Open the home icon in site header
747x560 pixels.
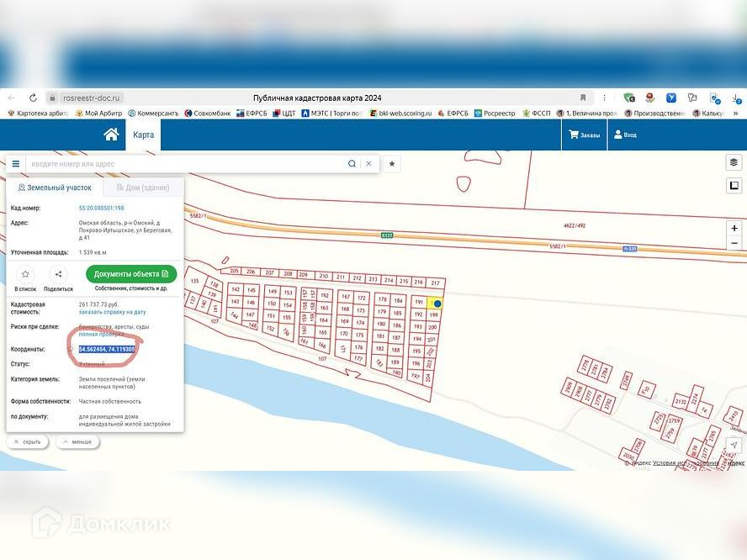(111, 135)
